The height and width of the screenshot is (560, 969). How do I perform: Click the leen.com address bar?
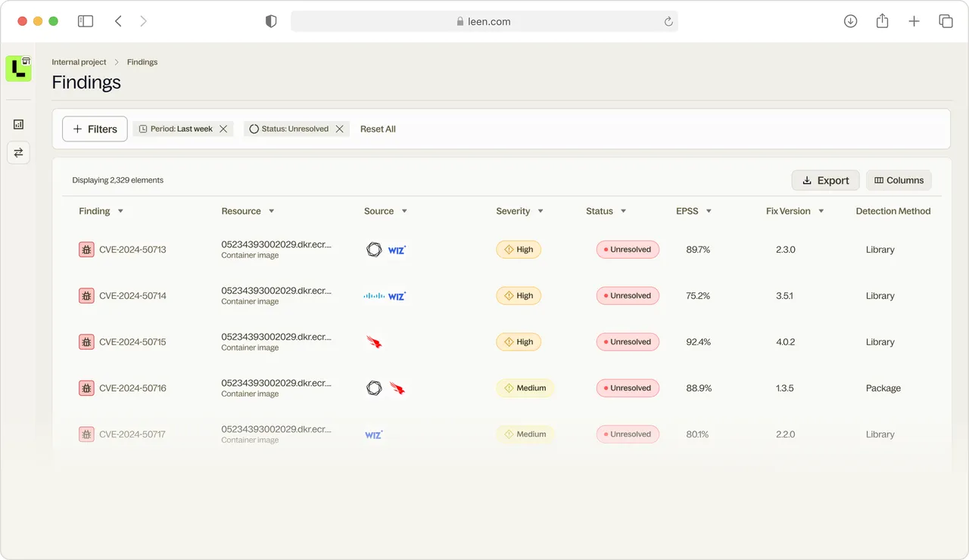(484, 21)
